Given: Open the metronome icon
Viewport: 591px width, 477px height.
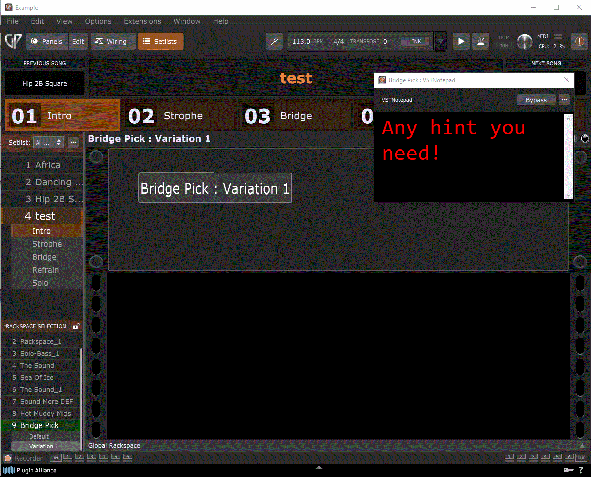Looking at the screenshot, I should click(481, 41).
